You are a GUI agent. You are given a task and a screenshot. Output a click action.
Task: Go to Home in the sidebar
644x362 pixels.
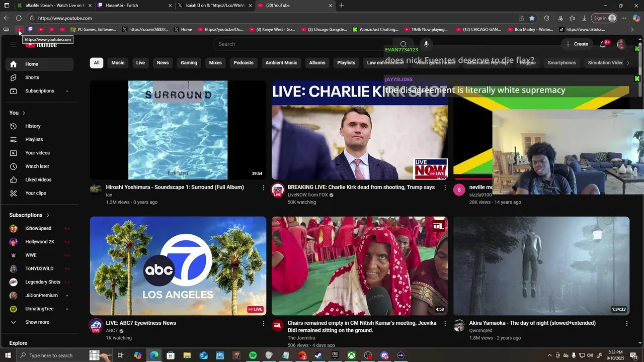[40, 64]
